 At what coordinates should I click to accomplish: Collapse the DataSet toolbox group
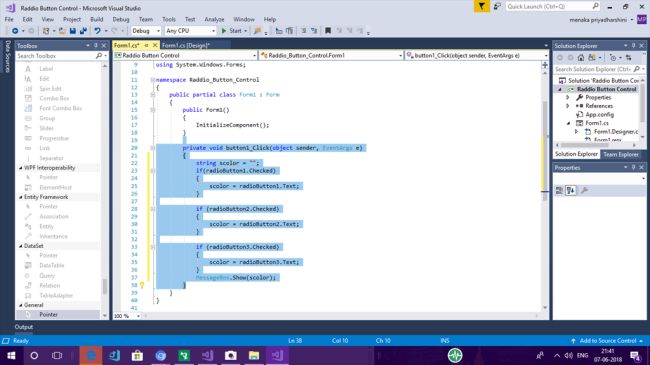click(21, 246)
